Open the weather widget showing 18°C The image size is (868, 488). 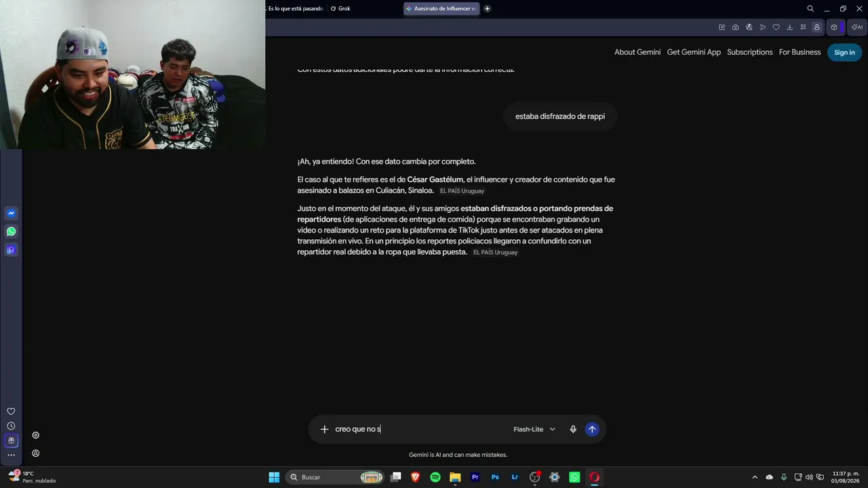click(x=32, y=477)
